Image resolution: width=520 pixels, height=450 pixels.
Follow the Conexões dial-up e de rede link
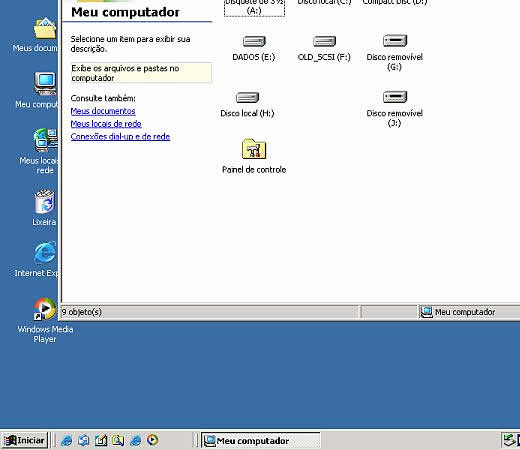pos(120,136)
